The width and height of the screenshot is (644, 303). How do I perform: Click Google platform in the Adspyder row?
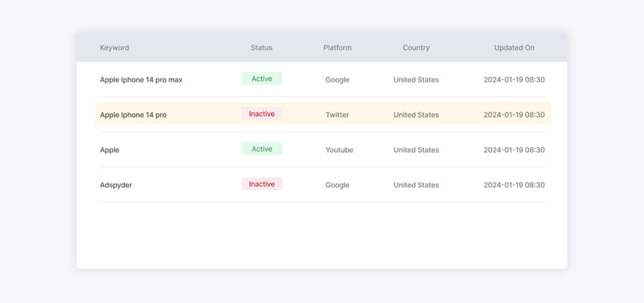pos(337,185)
